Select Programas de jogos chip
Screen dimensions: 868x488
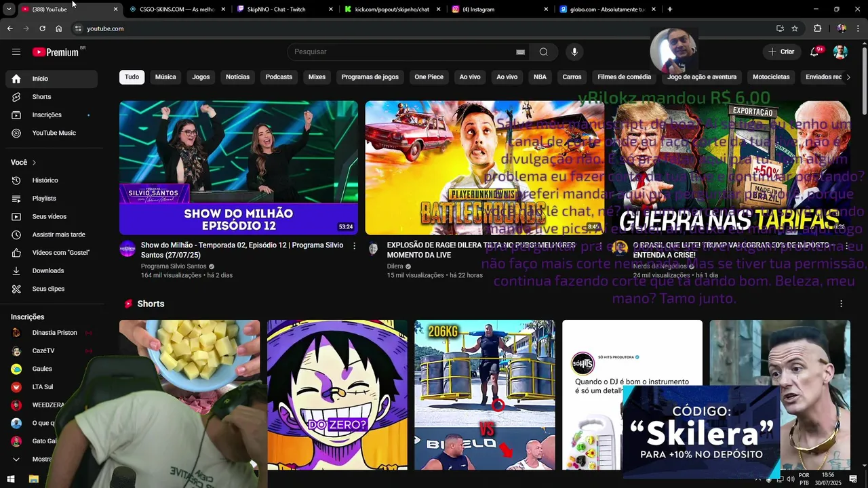click(370, 77)
